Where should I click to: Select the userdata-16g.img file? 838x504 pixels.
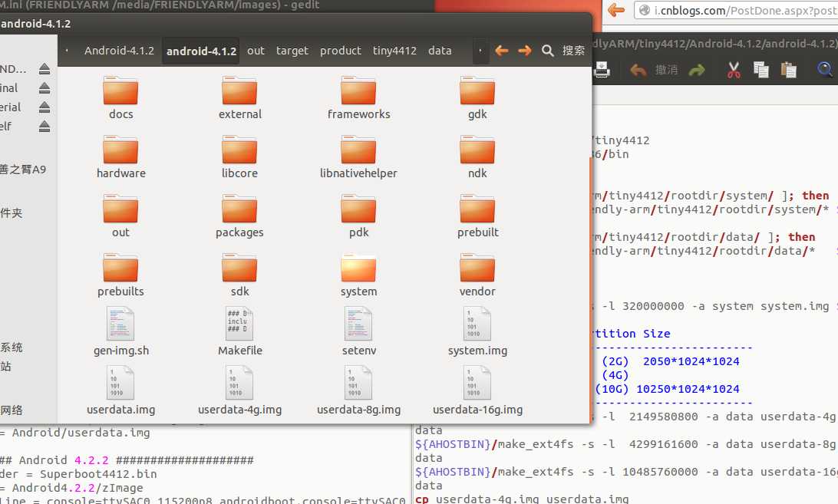(x=477, y=390)
